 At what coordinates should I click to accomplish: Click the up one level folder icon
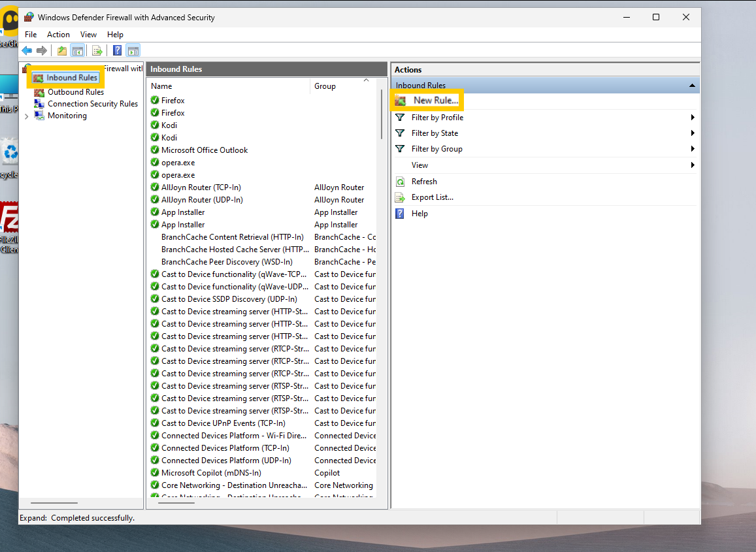coord(61,50)
